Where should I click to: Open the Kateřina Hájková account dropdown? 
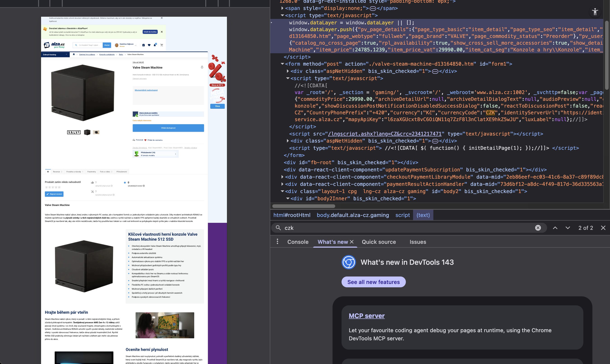click(136, 45)
